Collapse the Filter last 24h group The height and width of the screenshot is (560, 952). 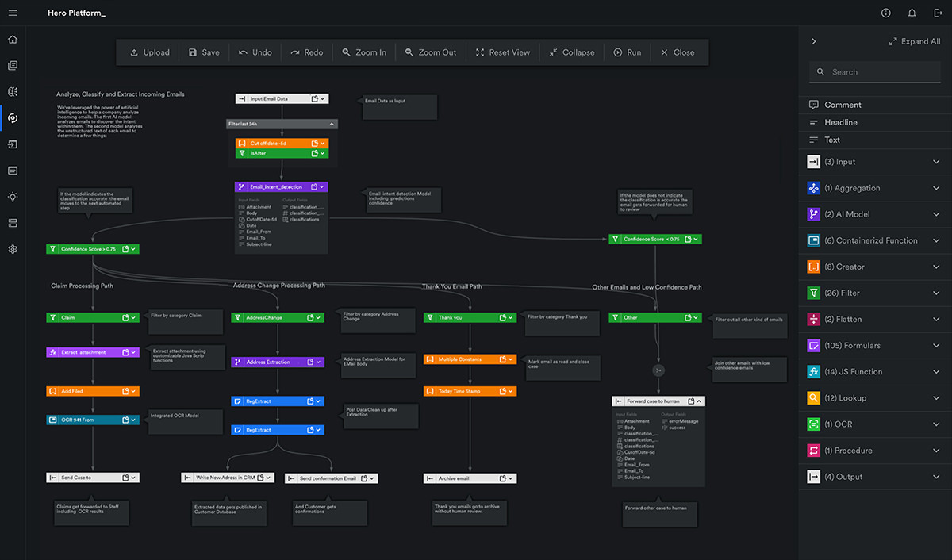coord(332,124)
